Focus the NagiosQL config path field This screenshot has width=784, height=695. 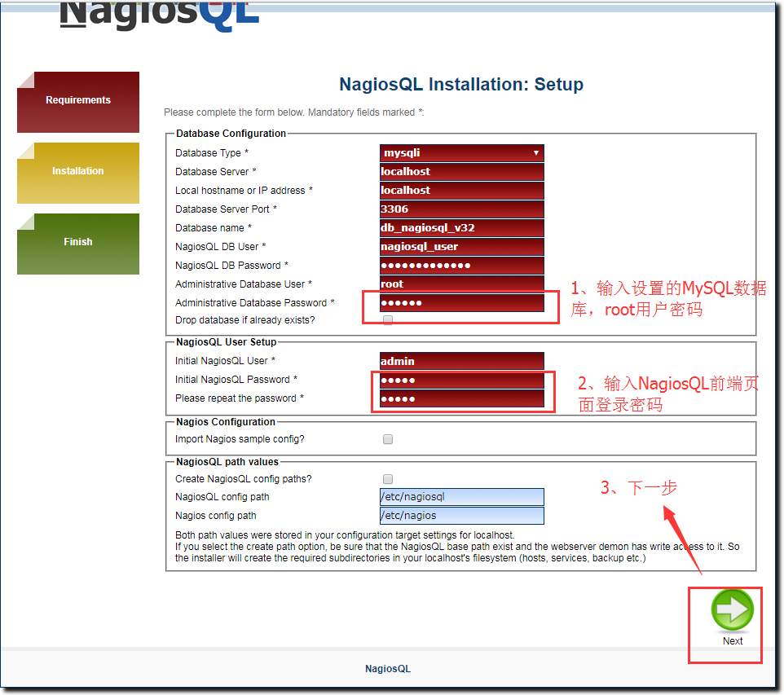tap(461, 497)
